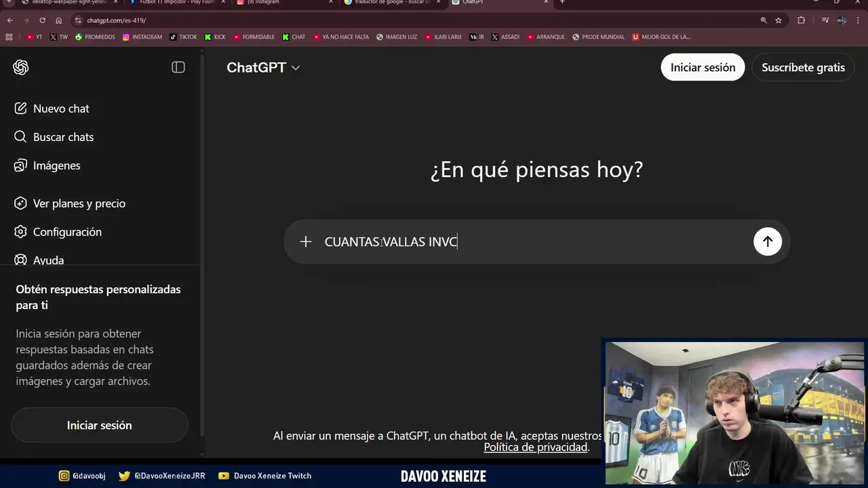868x488 pixels.
Task: Open the FORMIDABLE bookmark
Action: point(254,37)
